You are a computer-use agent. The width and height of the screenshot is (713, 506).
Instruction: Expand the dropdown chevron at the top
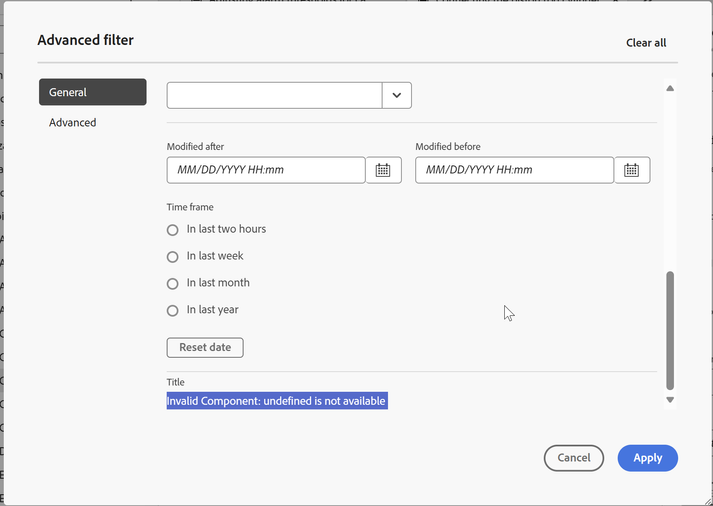click(x=397, y=95)
